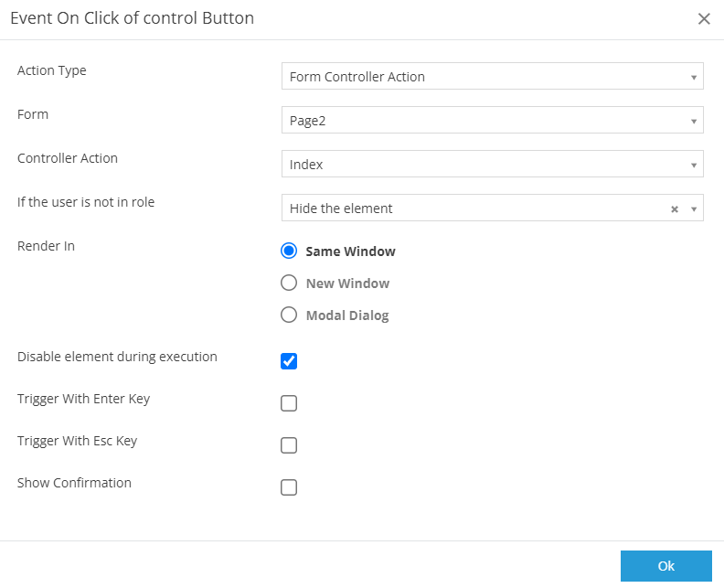
Task: Click the Controller Action dropdown arrow
Action: [694, 165]
